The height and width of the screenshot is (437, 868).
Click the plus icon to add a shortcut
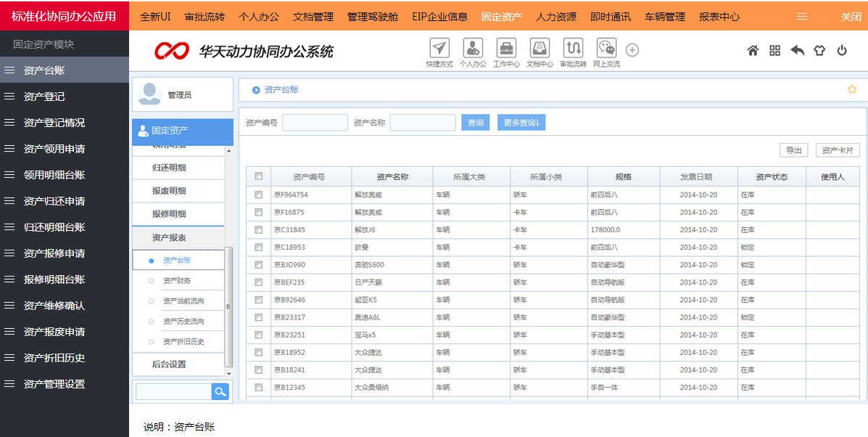pyautogui.click(x=632, y=50)
